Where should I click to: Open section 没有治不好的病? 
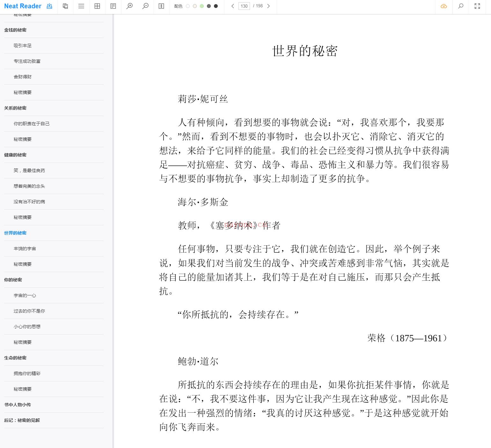click(29, 202)
